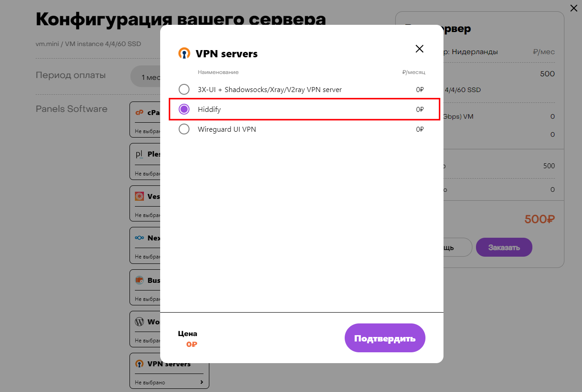Viewport: 582px width, 392px height.
Task: Select the 1 мес payment period option
Action: 146,77
